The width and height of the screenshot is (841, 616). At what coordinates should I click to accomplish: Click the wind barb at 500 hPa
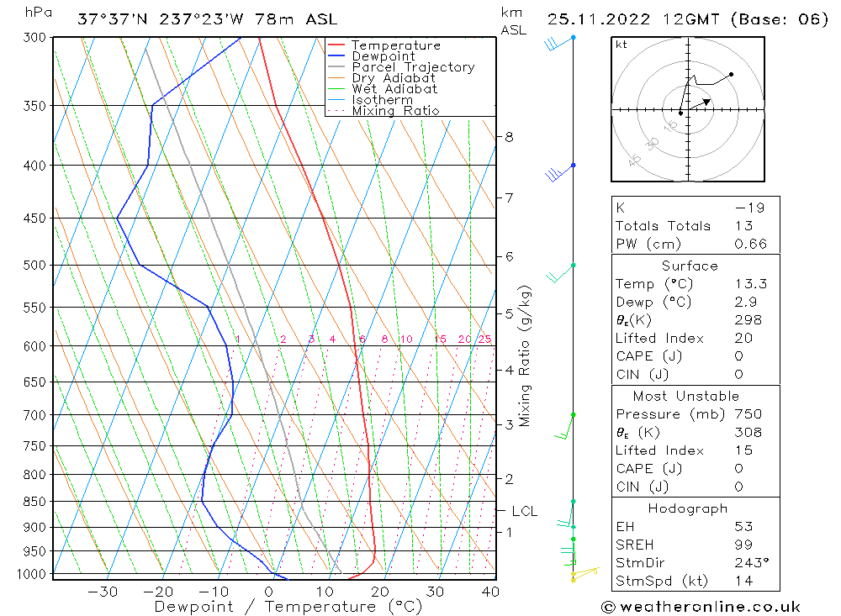coord(560,273)
